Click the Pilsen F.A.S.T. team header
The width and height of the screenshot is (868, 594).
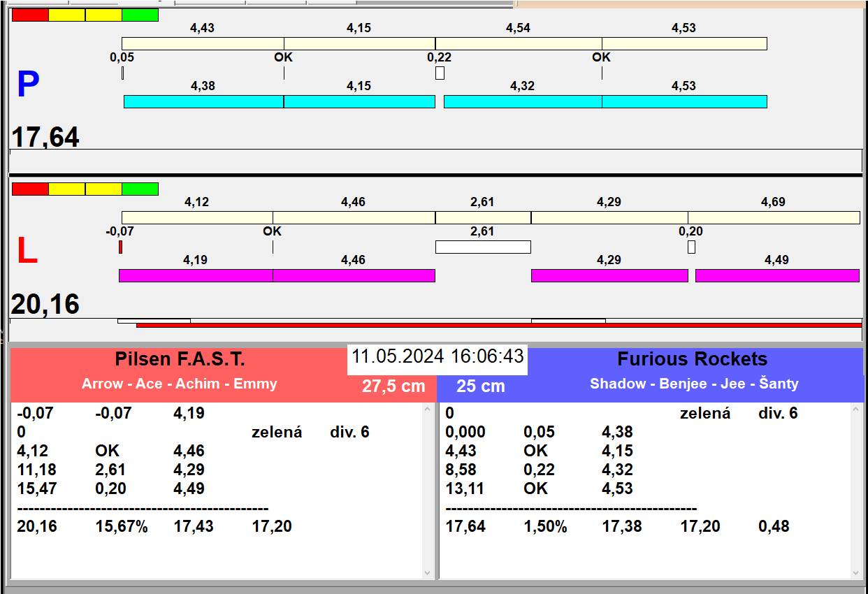(x=180, y=359)
